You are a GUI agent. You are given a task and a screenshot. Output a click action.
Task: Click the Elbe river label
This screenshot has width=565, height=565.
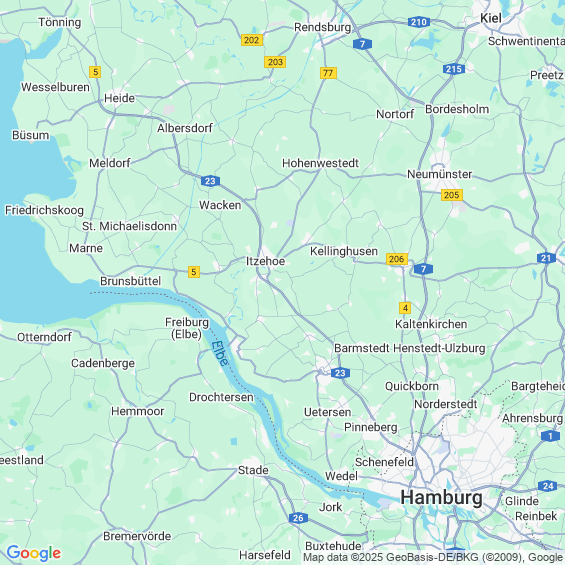click(x=220, y=353)
